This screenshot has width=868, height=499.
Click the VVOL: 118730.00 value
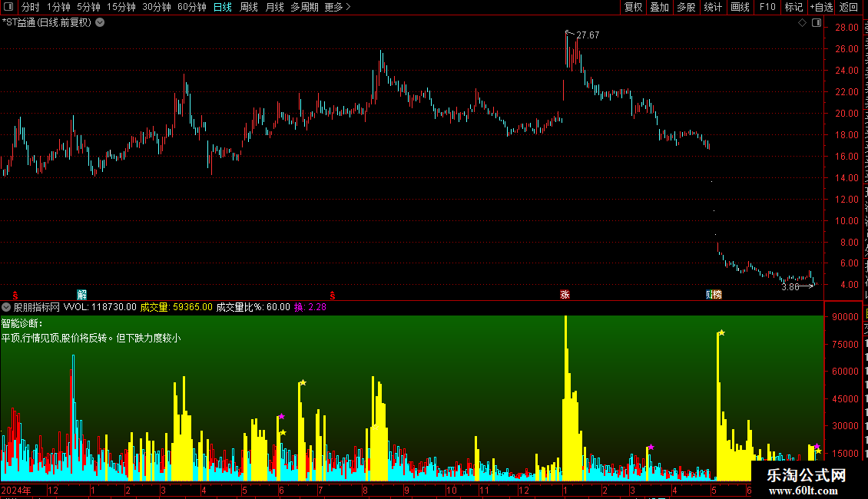click(100, 307)
